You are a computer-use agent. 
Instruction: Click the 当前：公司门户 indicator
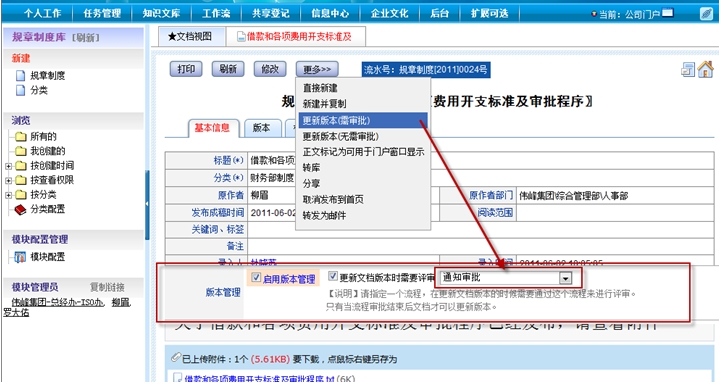pyautogui.click(x=629, y=14)
